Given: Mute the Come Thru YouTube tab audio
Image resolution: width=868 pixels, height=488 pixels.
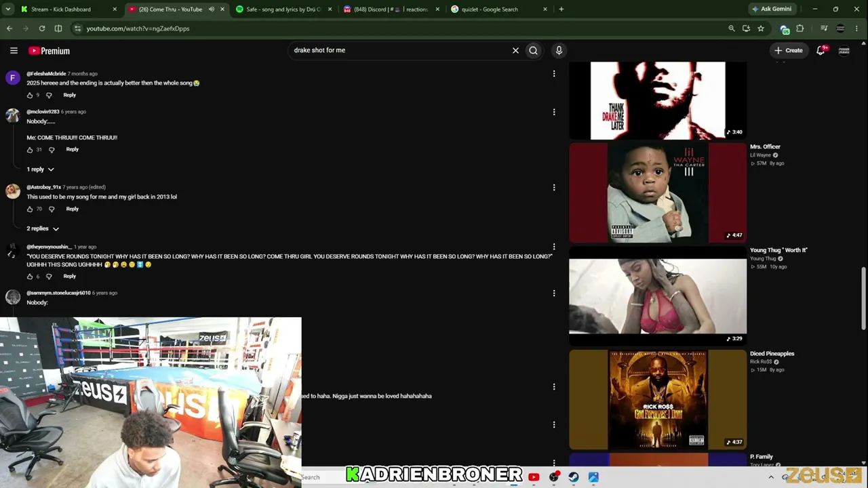Looking at the screenshot, I should click(211, 9).
